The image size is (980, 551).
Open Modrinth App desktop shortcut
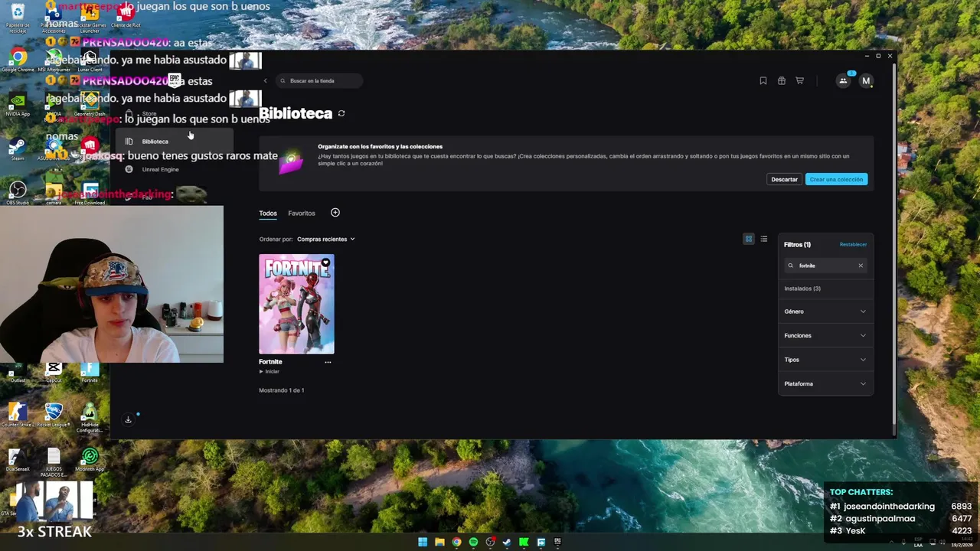click(x=90, y=459)
